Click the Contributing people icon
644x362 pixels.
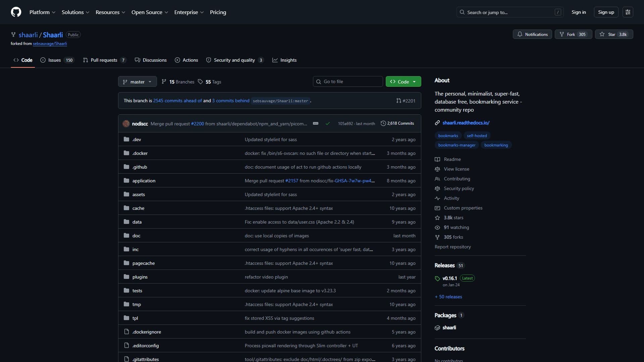437,179
